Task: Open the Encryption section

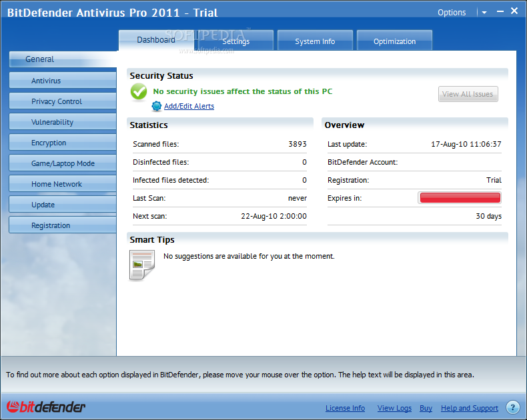Action: (x=63, y=143)
